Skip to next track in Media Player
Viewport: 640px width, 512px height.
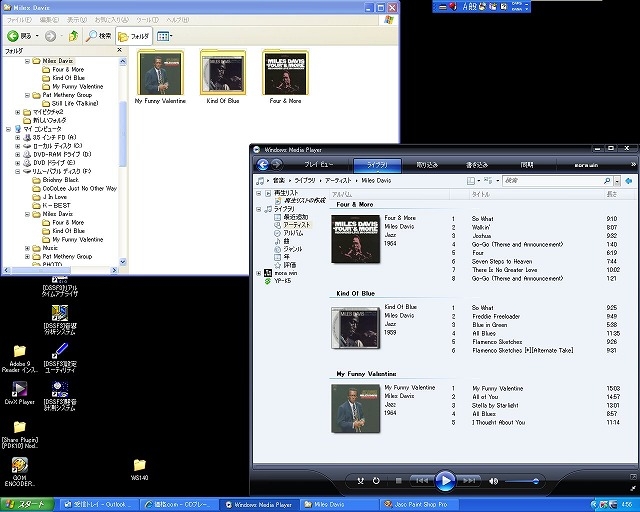[469, 481]
